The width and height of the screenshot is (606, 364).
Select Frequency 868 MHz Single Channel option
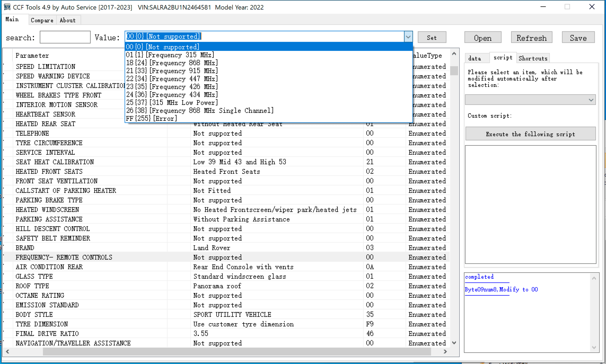point(200,111)
